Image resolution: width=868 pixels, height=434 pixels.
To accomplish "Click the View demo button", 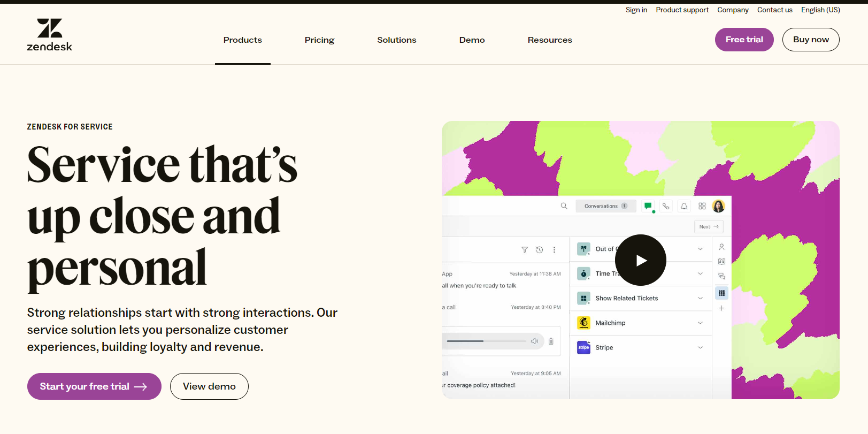I will (x=209, y=386).
